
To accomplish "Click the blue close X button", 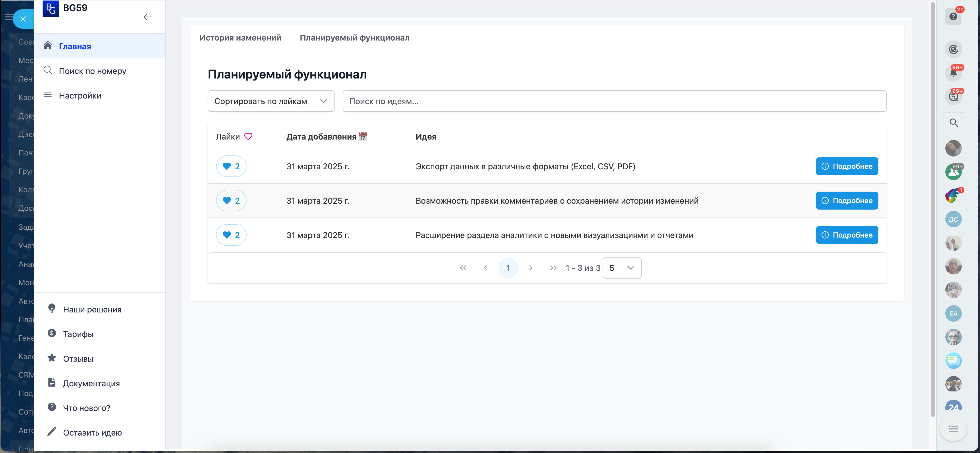I will click(x=23, y=19).
